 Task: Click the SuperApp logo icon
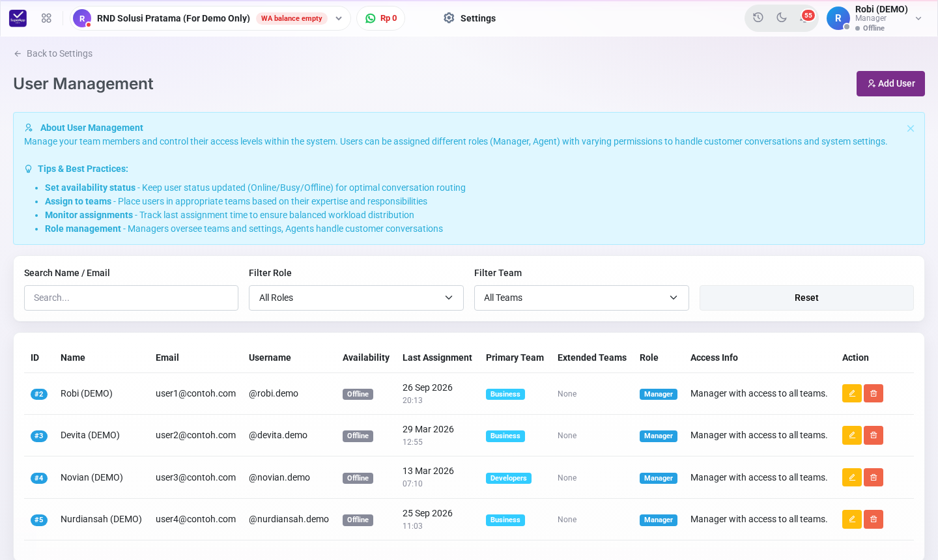(x=18, y=18)
